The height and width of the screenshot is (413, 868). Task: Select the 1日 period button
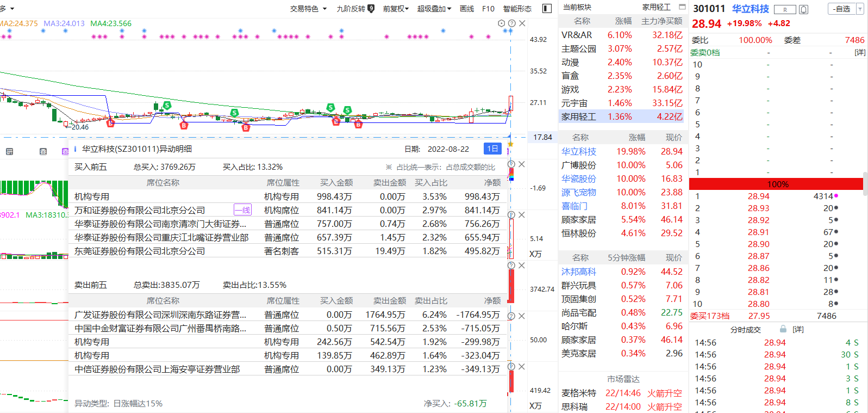492,149
